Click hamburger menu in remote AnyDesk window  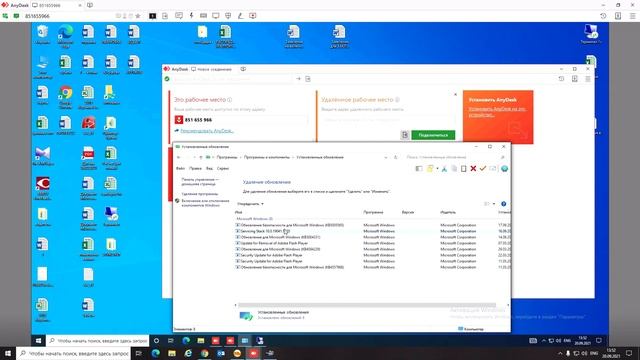[x=588, y=79]
